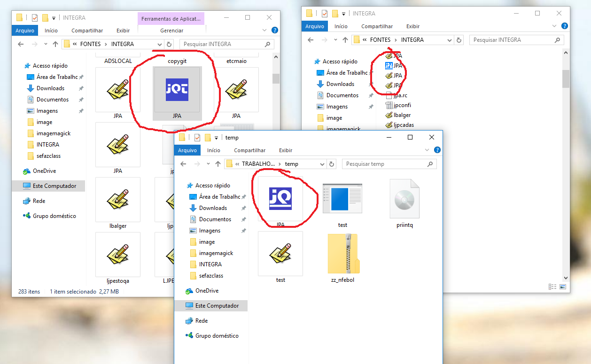The width and height of the screenshot is (591, 364).
Task: Open the Gerenciar tab in left INTEGRA window
Action: pos(172,31)
